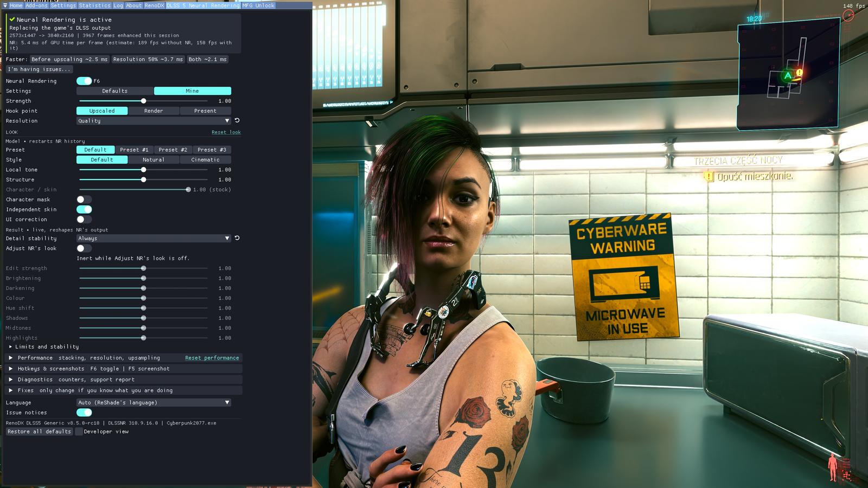Screen dimensions: 868x488
Task: Click the reset icon next to Resolution dropdown
Action: click(x=237, y=120)
